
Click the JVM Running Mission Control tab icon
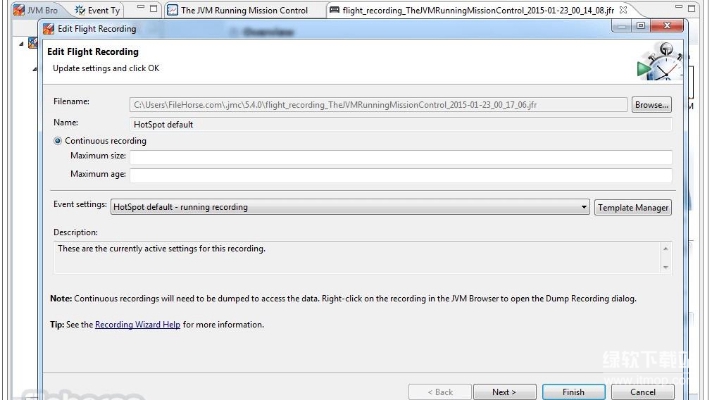tap(172, 10)
